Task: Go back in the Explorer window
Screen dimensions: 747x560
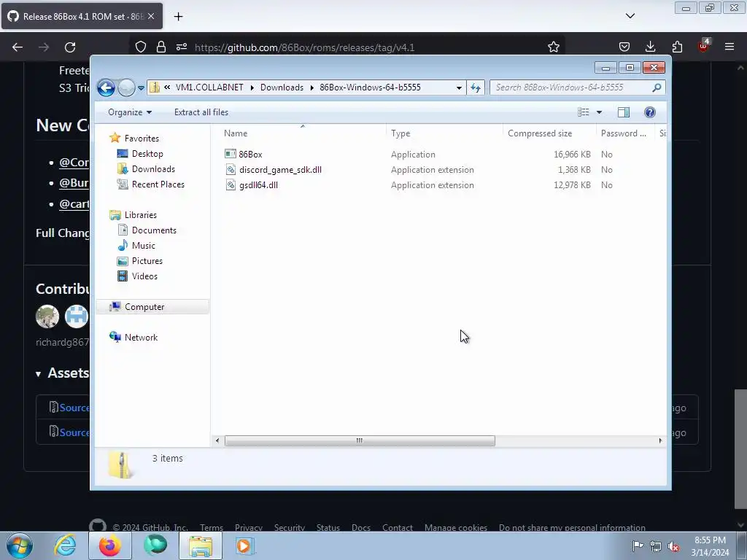Action: click(106, 87)
